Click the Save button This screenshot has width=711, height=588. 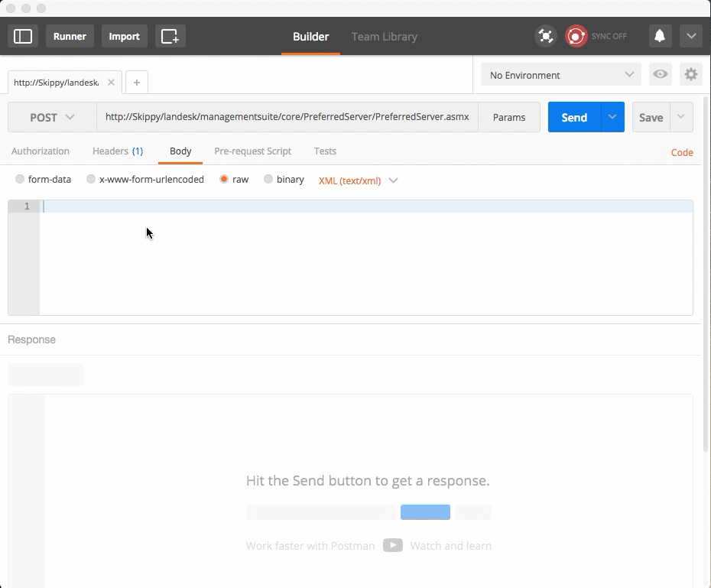tap(651, 118)
